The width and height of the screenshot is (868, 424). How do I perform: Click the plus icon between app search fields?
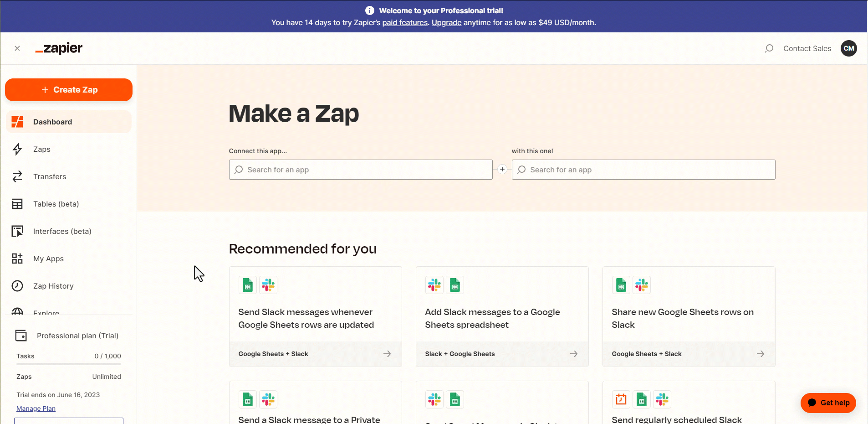tap(502, 170)
